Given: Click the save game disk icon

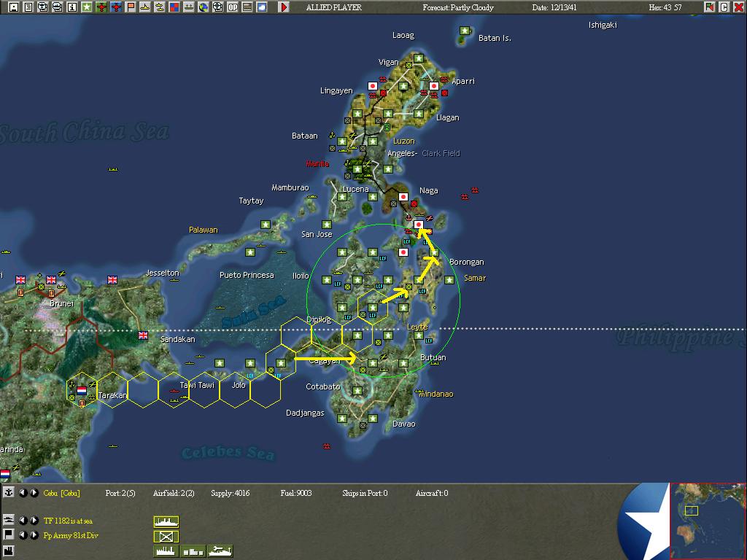Looking at the screenshot, I should point(13,7).
